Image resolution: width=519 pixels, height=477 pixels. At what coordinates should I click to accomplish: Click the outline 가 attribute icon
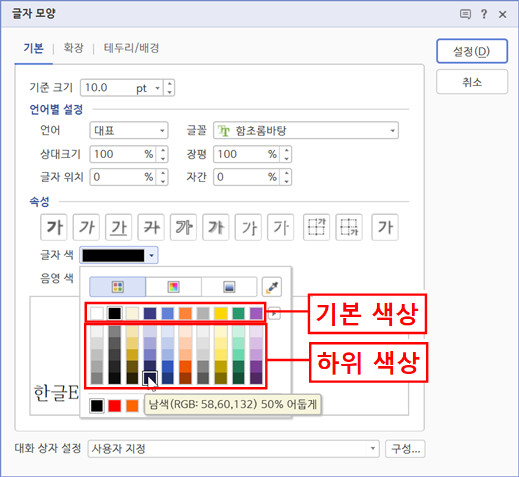[183, 227]
